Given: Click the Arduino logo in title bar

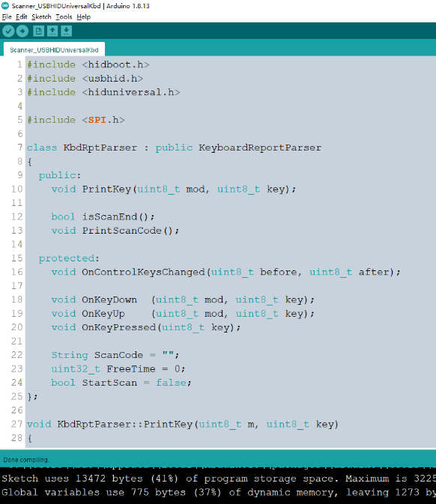Looking at the screenshot, I should (5, 5).
